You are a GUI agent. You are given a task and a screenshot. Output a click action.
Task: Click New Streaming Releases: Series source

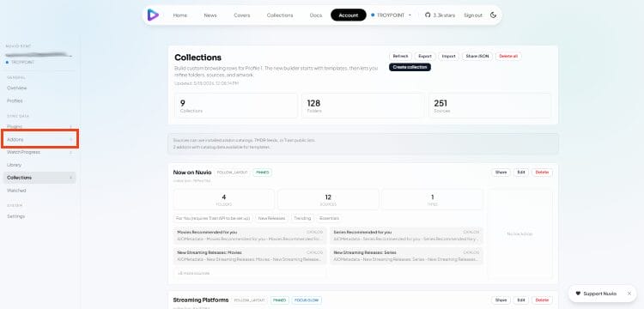[407, 256]
